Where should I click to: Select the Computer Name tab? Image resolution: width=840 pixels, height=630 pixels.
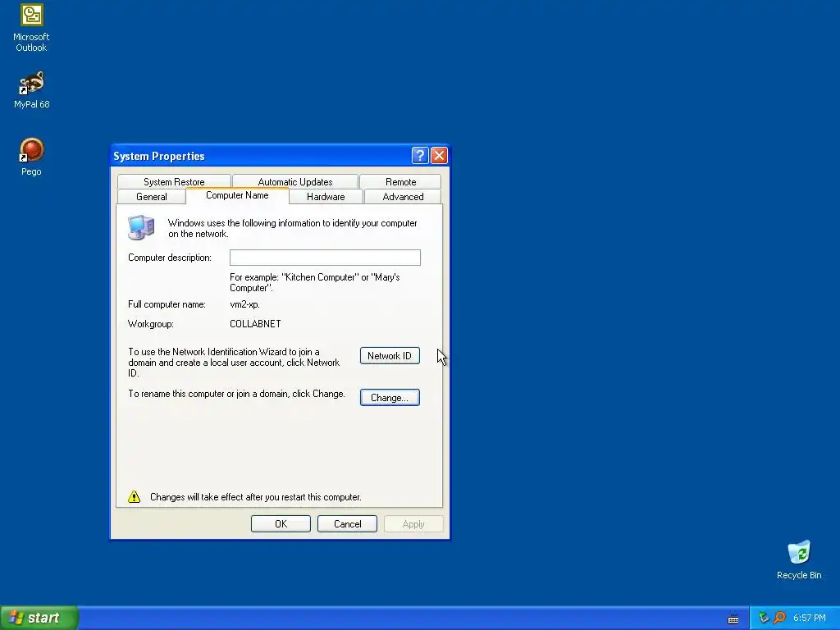click(237, 195)
